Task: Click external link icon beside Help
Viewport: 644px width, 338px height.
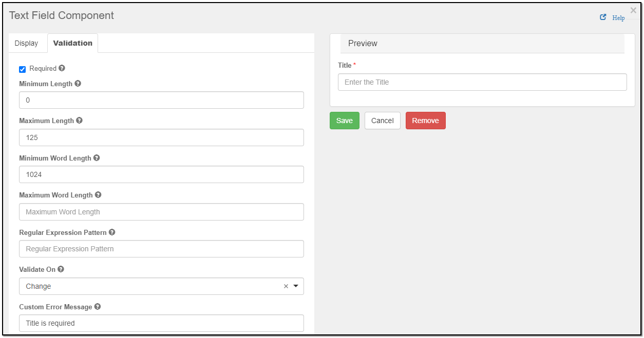Action: click(603, 17)
